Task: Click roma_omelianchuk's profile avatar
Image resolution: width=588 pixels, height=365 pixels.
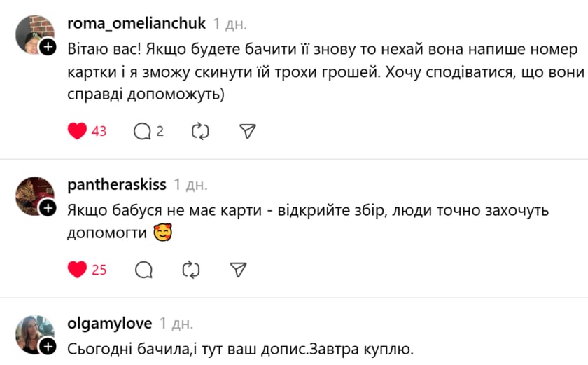Action: coord(34,34)
